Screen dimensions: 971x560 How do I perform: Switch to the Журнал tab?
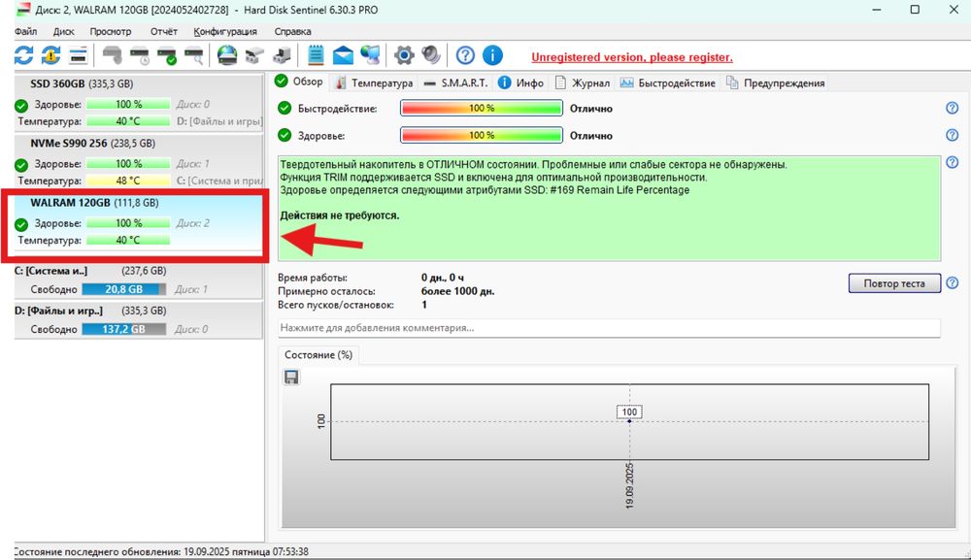pos(583,82)
